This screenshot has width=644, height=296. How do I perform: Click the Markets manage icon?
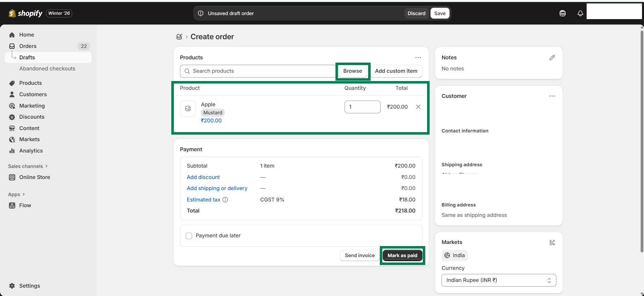tap(552, 242)
